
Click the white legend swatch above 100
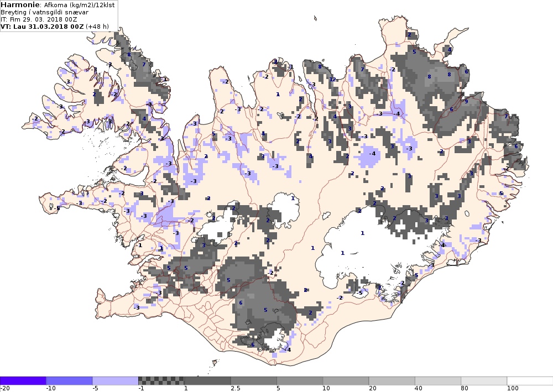coord(530,381)
